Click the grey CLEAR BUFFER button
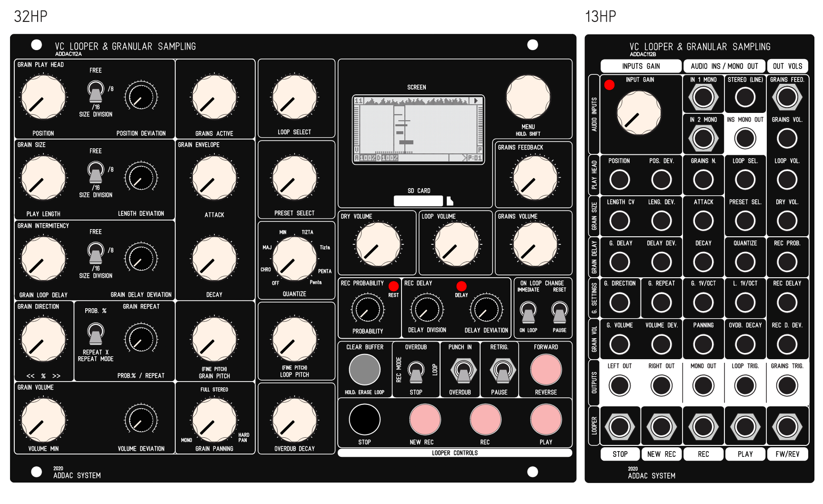Image resolution: width=823 pixels, height=504 pixels. pyautogui.click(x=364, y=370)
